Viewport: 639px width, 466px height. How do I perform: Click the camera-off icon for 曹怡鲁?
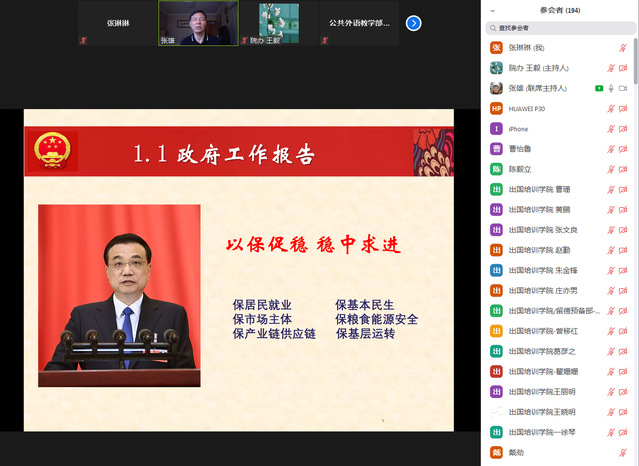click(x=623, y=149)
